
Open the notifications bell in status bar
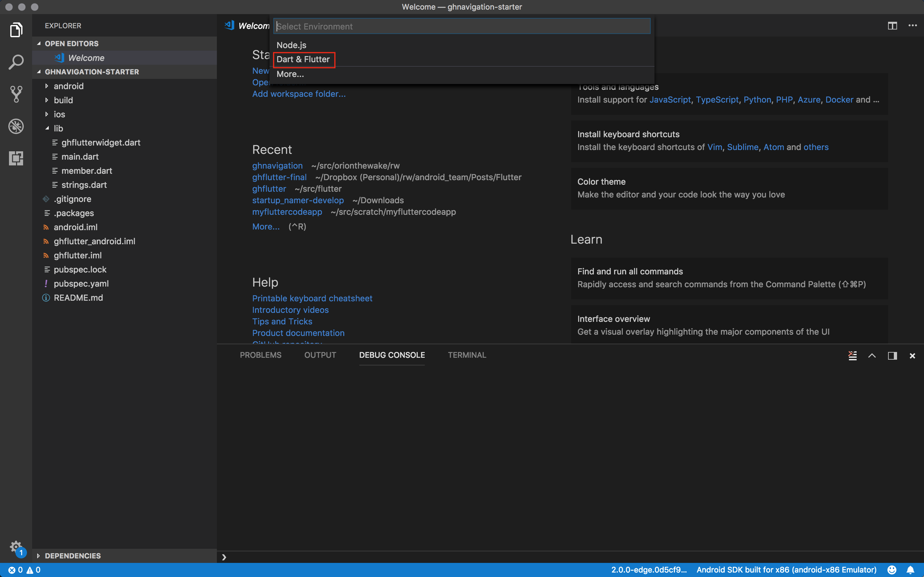pos(910,570)
